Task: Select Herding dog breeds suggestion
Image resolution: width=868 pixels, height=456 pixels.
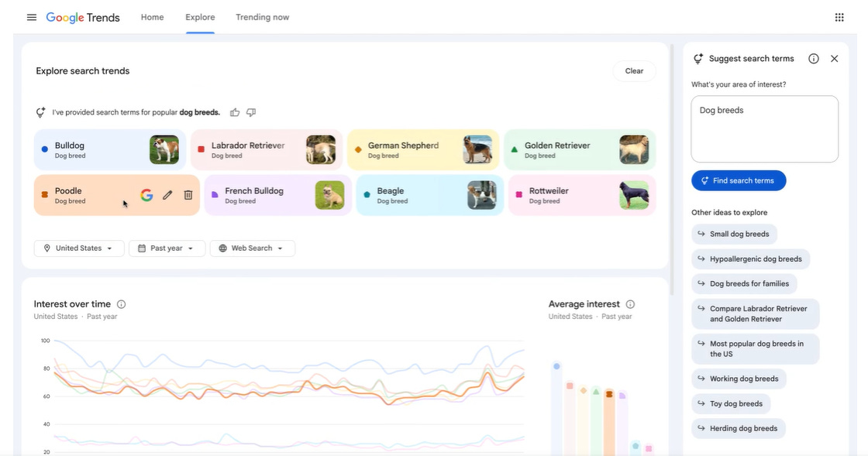Action: (x=739, y=428)
